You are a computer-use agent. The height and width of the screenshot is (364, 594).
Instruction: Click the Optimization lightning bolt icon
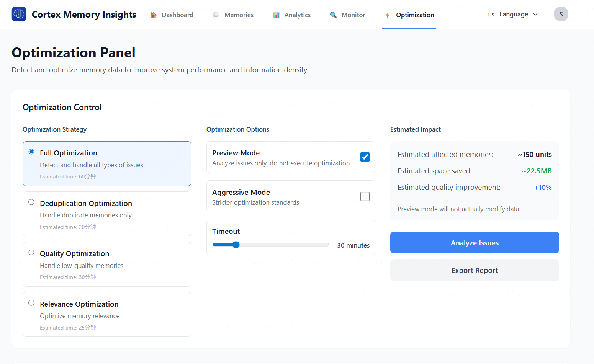click(388, 15)
